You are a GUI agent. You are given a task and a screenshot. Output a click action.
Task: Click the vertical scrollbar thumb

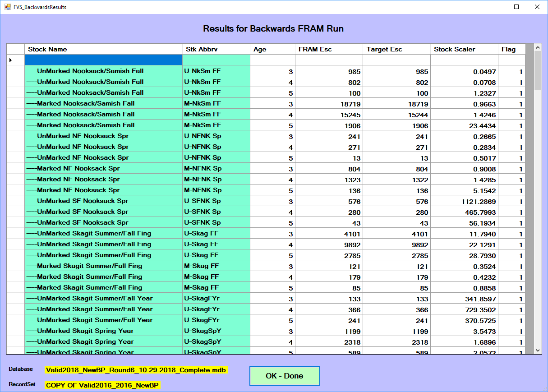point(538,70)
